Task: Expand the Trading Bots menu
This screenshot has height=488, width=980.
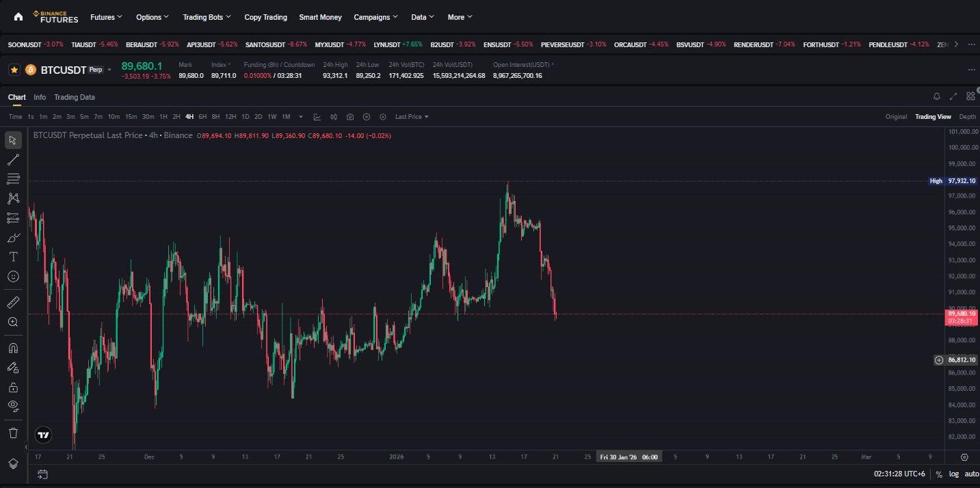Action: [207, 17]
